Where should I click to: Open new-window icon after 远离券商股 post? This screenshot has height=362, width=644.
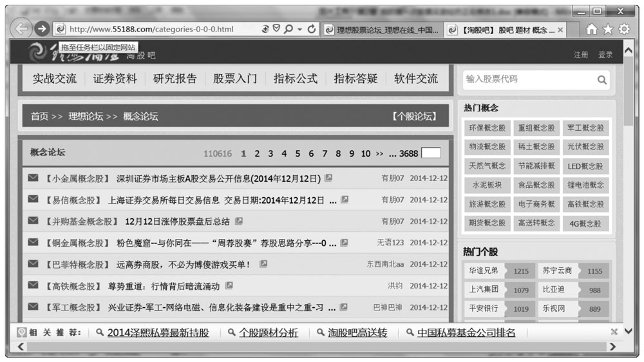[x=263, y=264]
